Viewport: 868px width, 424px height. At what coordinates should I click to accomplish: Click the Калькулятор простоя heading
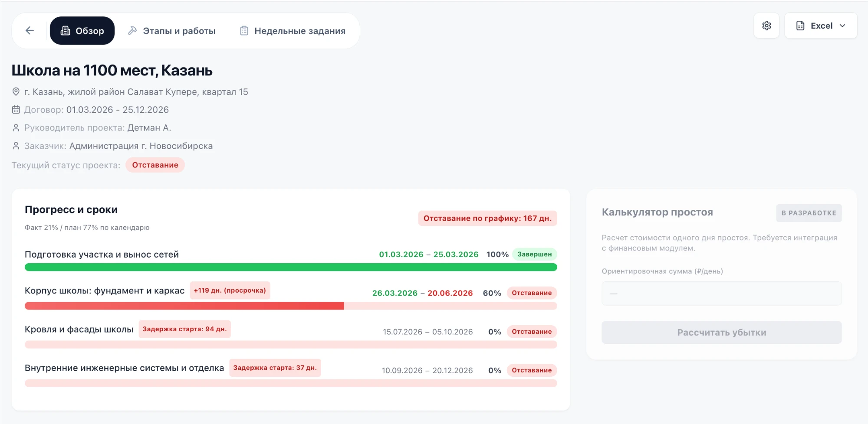tap(657, 212)
